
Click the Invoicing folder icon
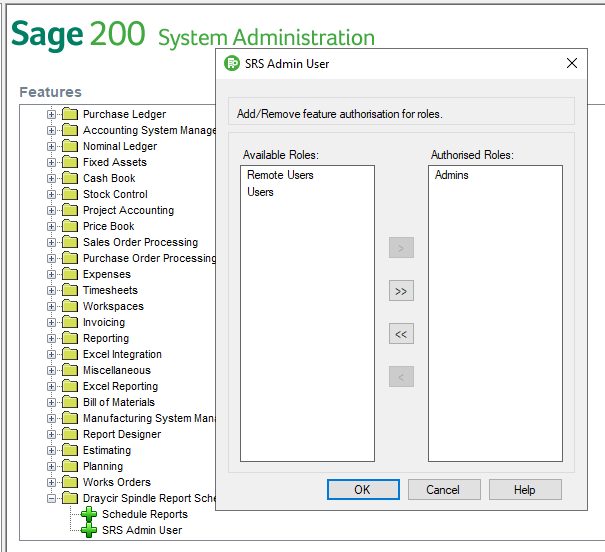tap(70, 322)
